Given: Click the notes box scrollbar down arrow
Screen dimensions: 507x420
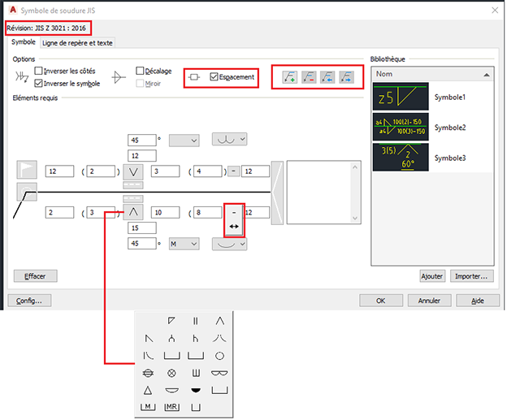Looking at the screenshot, I should 355,219.
